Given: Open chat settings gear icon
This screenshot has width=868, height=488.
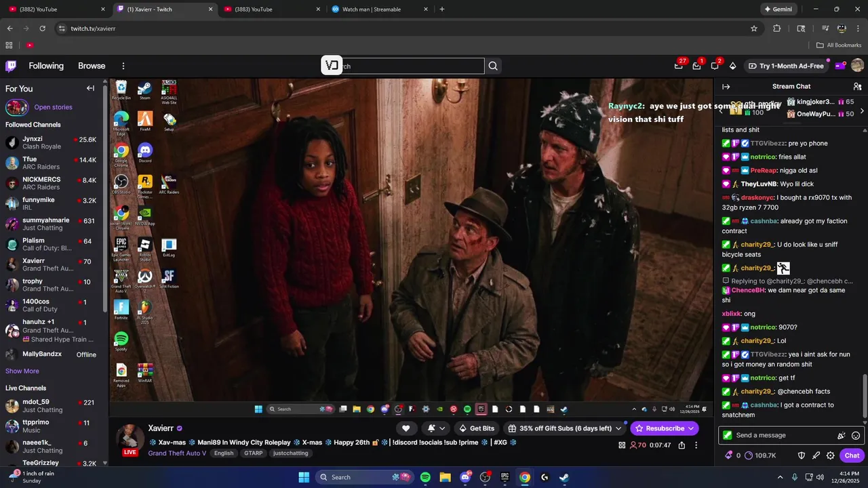Looking at the screenshot, I should click(830, 455).
